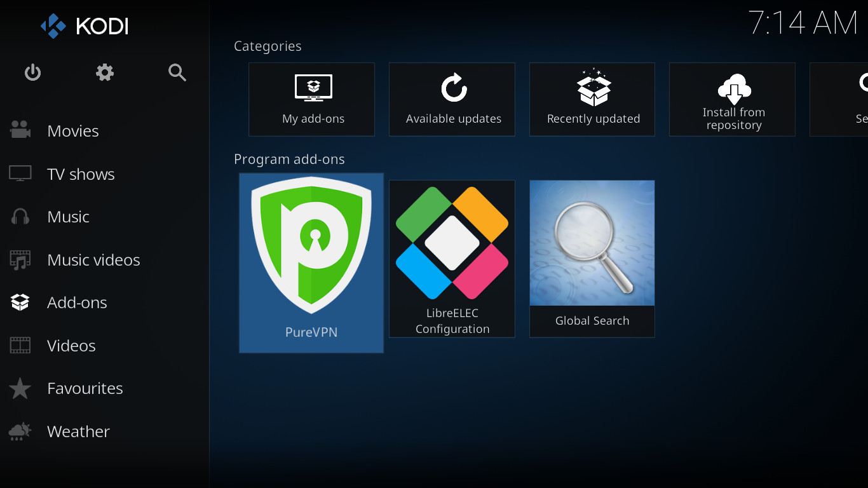The image size is (868, 488).
Task: Choose Install from repository
Action: pos(732,99)
